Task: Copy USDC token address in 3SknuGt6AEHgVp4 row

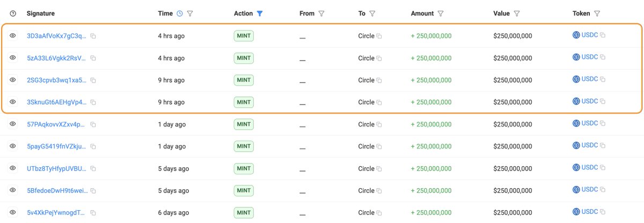Action: [603, 101]
